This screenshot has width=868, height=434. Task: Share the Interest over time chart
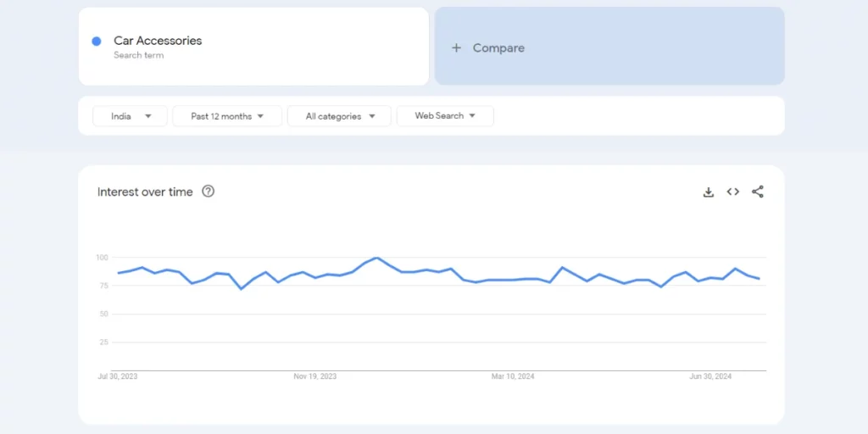757,192
